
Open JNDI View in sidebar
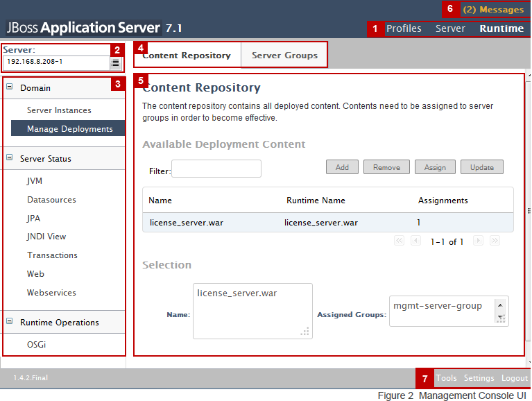coord(46,237)
